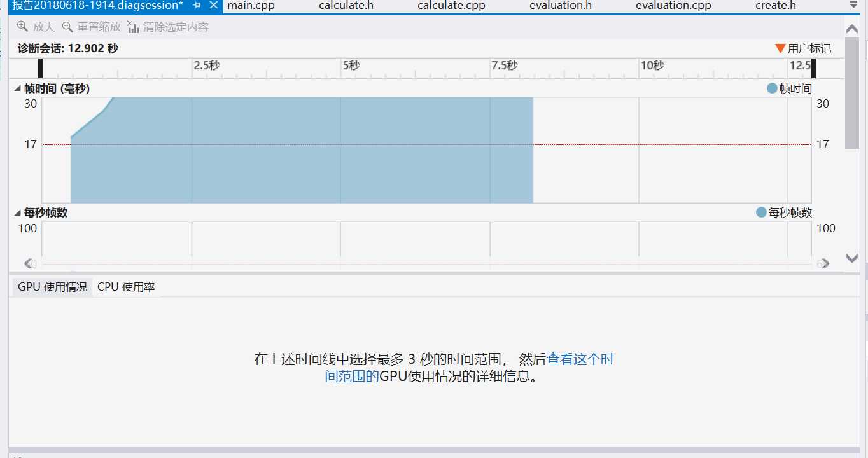Switch to main.cpp tab
This screenshot has height=458, width=868.
(251, 6)
